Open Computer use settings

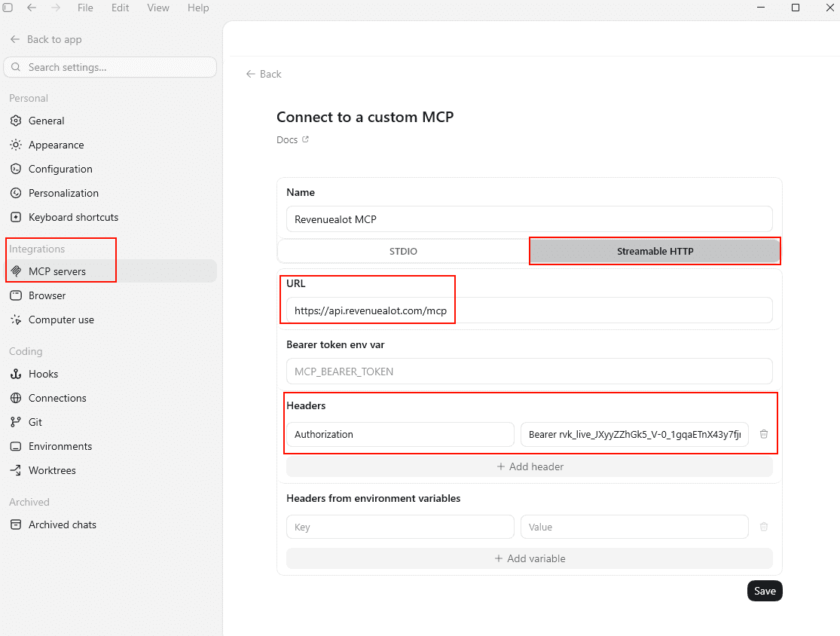click(110, 320)
